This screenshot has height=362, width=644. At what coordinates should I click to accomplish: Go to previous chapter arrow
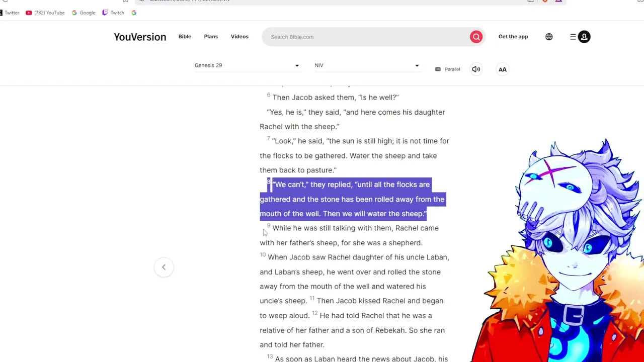(164, 267)
